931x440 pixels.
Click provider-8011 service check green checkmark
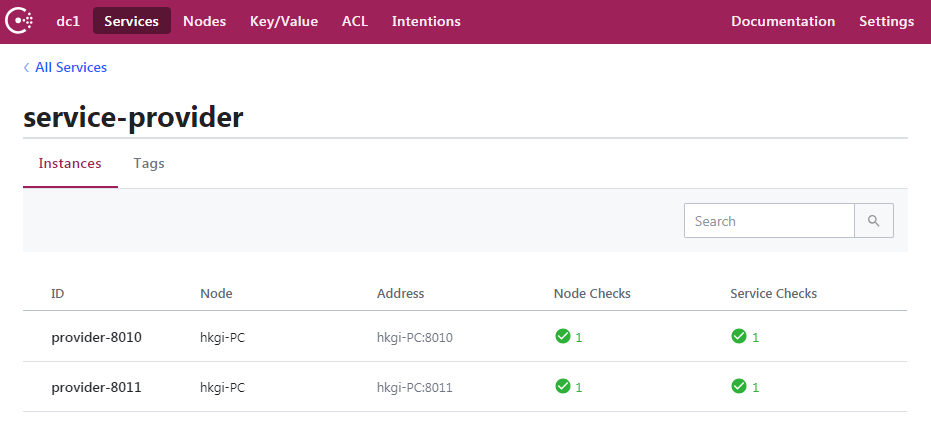(x=739, y=387)
